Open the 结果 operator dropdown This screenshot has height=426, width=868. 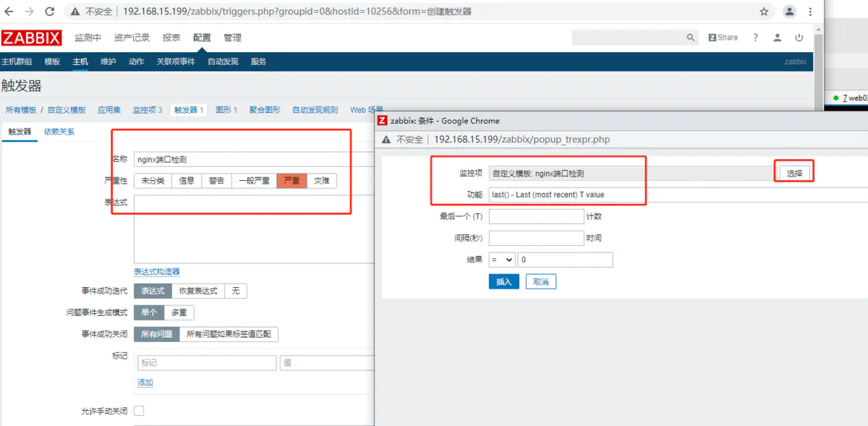coord(501,260)
